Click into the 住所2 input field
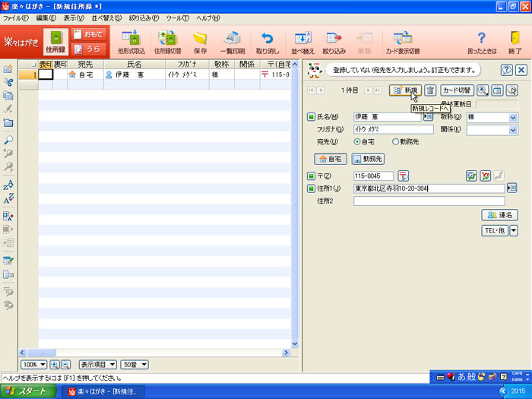Screen dimensions: 532x399 [429, 201]
